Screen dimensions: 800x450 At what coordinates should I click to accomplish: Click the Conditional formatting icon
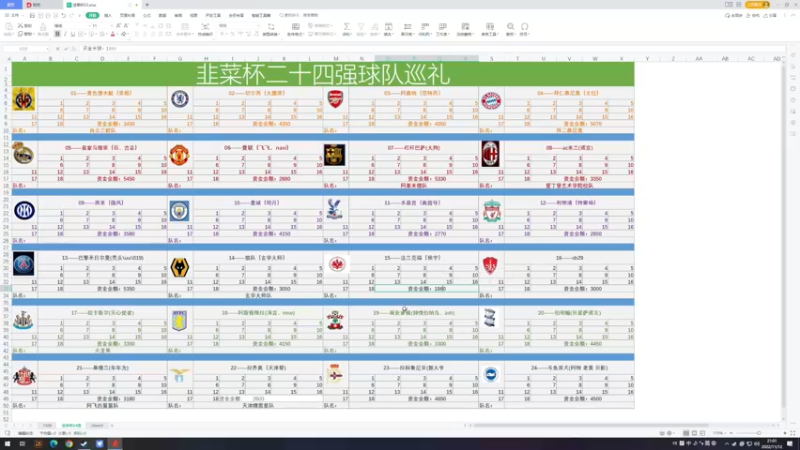[295, 27]
